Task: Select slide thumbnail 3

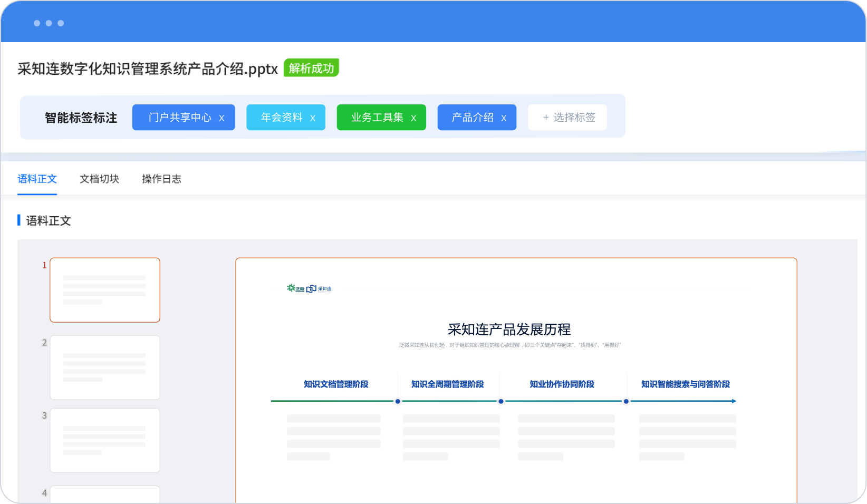Action: tap(105, 440)
